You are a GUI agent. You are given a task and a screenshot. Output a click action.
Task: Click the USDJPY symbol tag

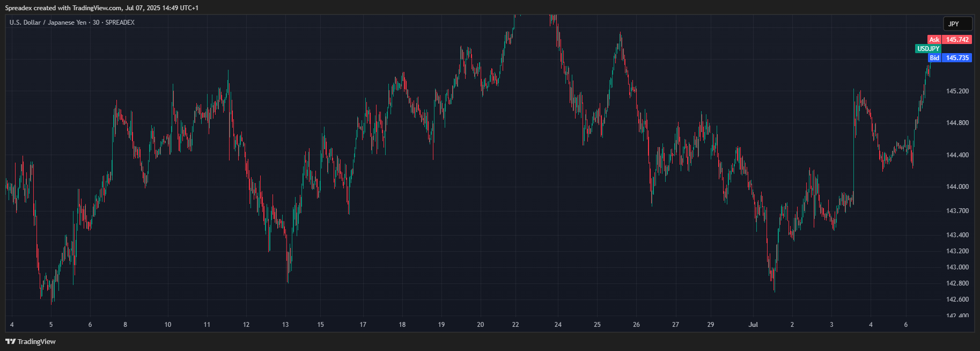pos(928,49)
